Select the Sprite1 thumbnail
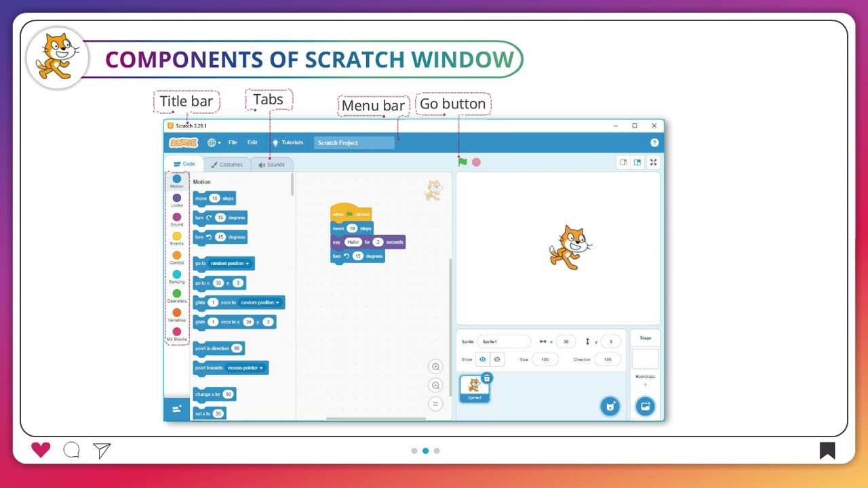868x488 pixels. click(474, 388)
